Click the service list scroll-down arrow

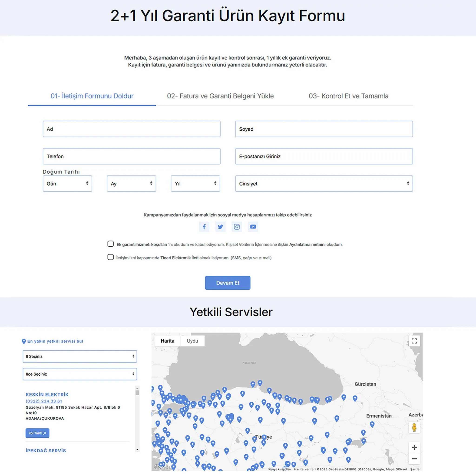coord(138,450)
